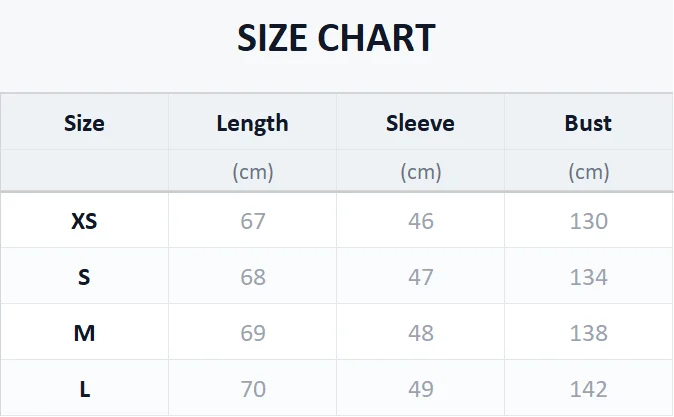The image size is (674, 417).
Task: Select the XS length value 67
Action: tap(253, 221)
